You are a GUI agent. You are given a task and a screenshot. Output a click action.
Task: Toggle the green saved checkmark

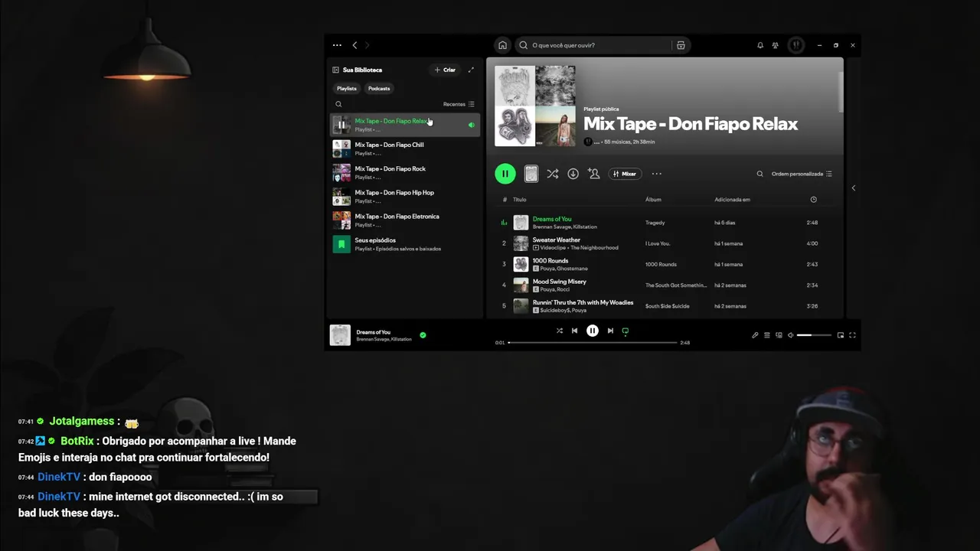tap(423, 335)
